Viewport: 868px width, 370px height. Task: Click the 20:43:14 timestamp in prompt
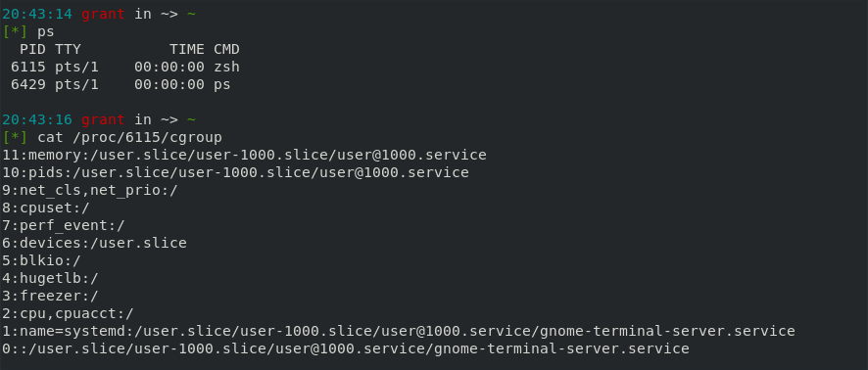pos(37,14)
